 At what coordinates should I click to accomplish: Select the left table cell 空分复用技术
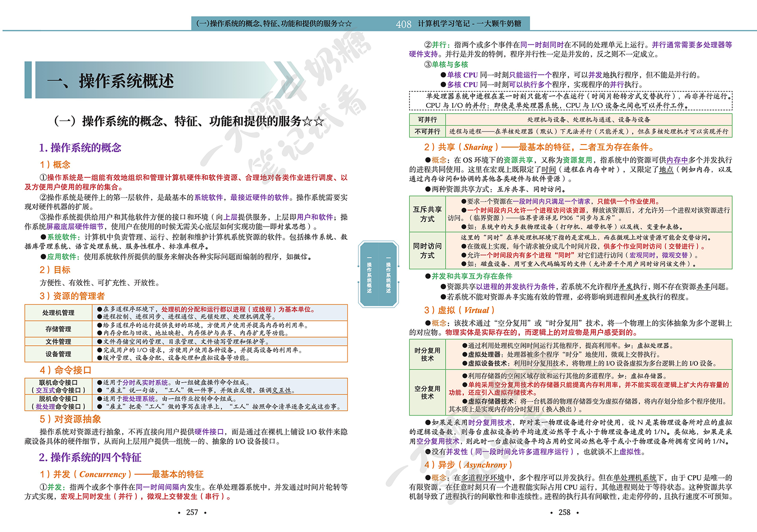click(x=427, y=392)
